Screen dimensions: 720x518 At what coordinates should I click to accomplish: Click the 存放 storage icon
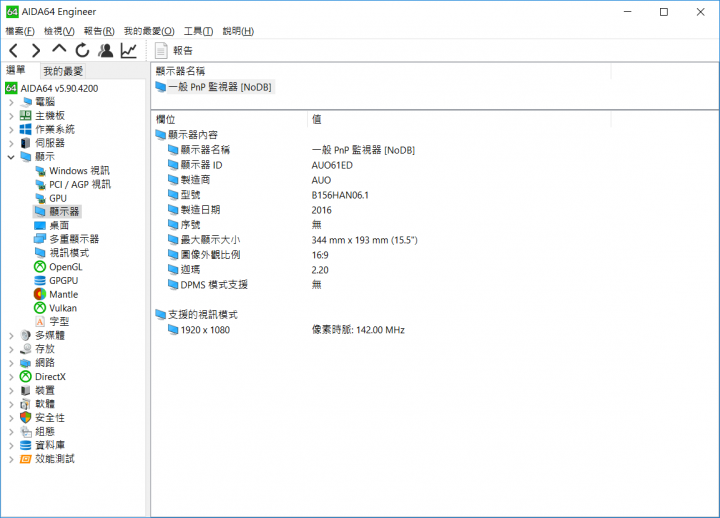[x=26, y=349]
